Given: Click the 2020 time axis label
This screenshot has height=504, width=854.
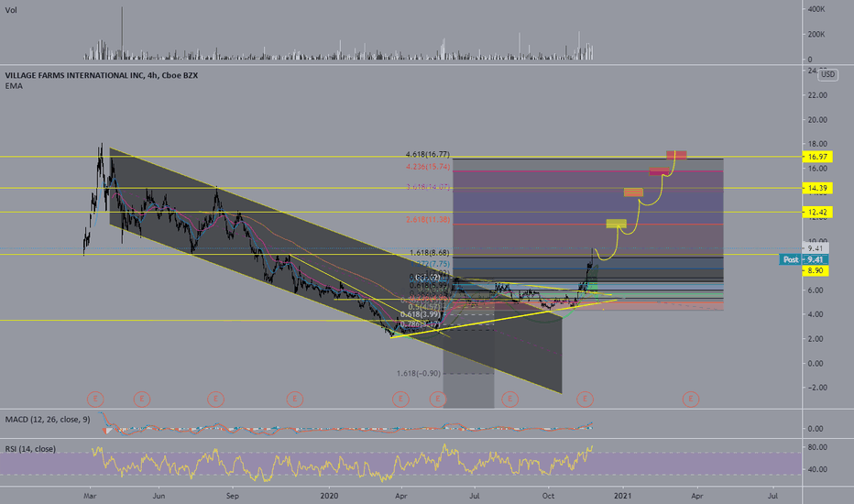Looking at the screenshot, I should 329,496.
